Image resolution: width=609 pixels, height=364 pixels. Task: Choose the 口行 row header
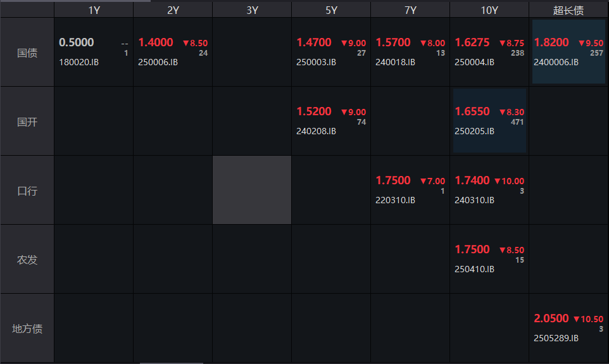pos(27,191)
